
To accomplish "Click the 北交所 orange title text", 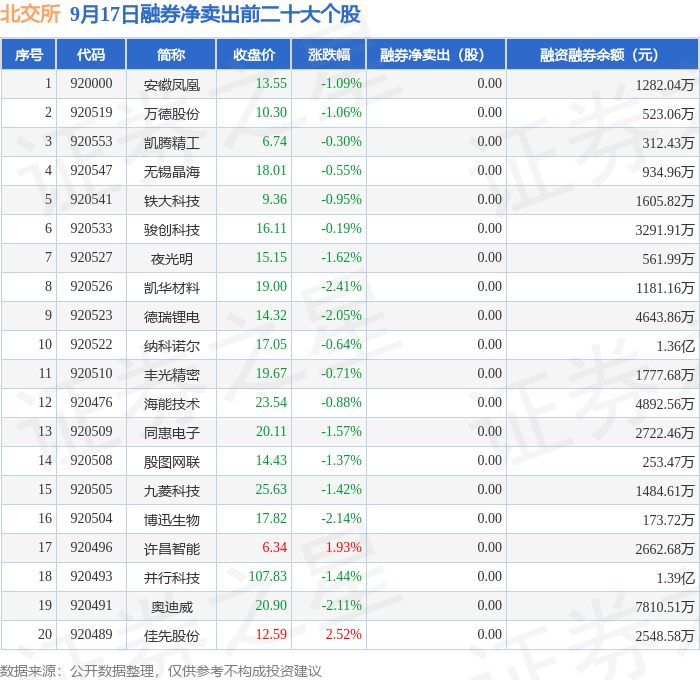I will point(30,13).
